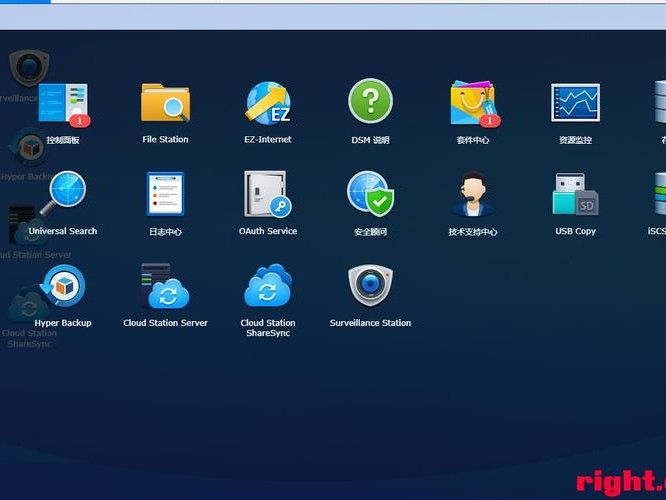
Task: Open DSM 说明 help icon
Action: pyautogui.click(x=370, y=101)
